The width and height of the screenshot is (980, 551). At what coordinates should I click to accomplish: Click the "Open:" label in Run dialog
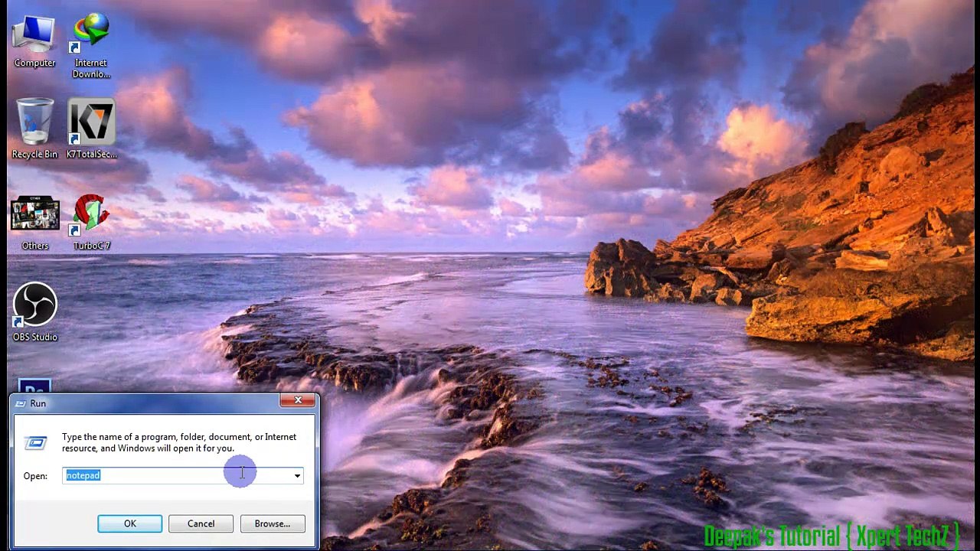[x=35, y=476]
